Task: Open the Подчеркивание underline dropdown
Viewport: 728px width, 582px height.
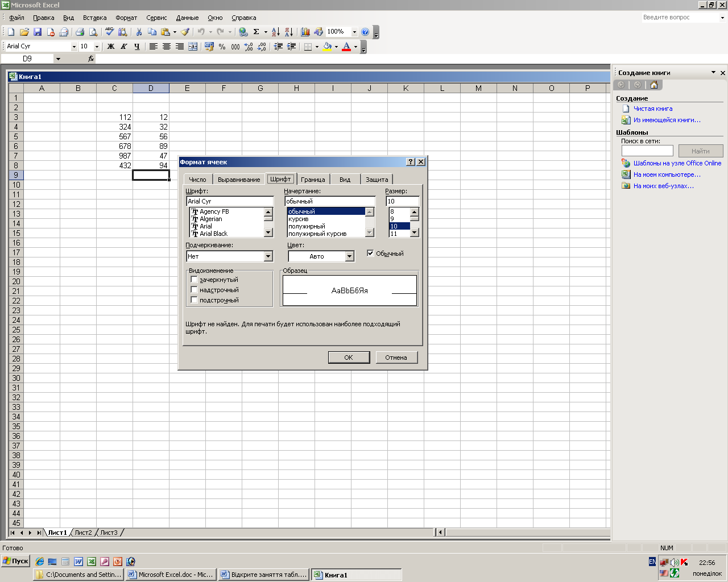Action: click(268, 256)
